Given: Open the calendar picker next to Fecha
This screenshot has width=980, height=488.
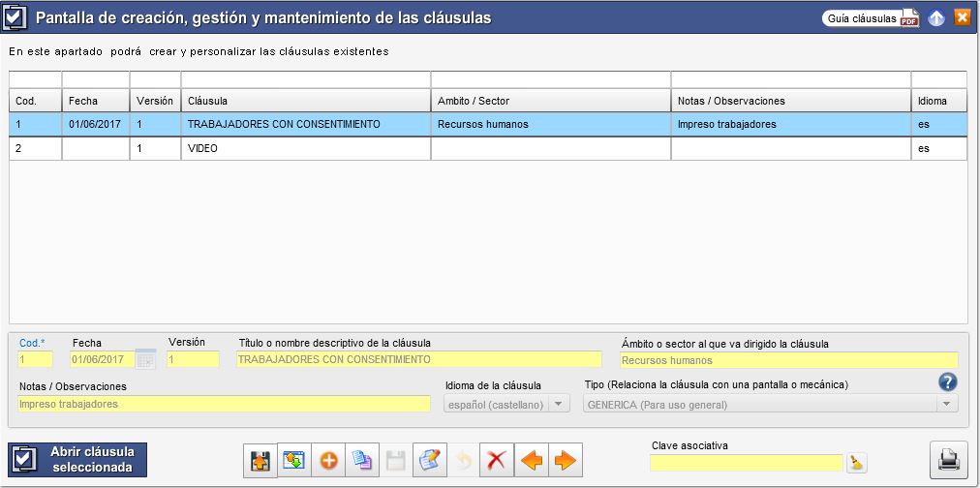Looking at the screenshot, I should tap(145, 359).
